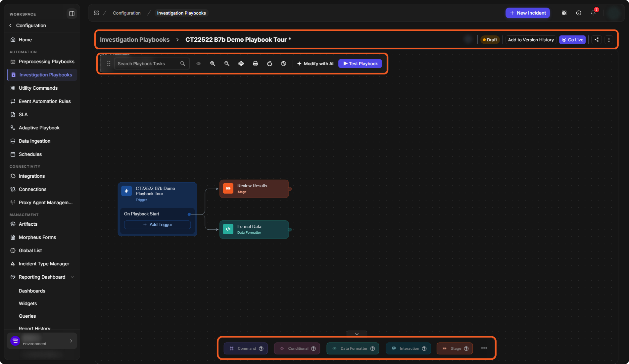
Task: Click help icon on Data Formatter chip
Action: [372, 348]
